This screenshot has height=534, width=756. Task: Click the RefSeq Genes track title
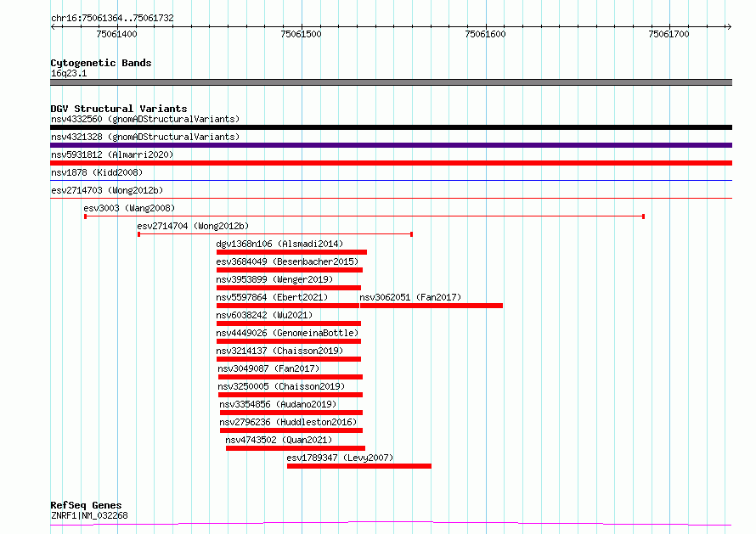pos(86,505)
